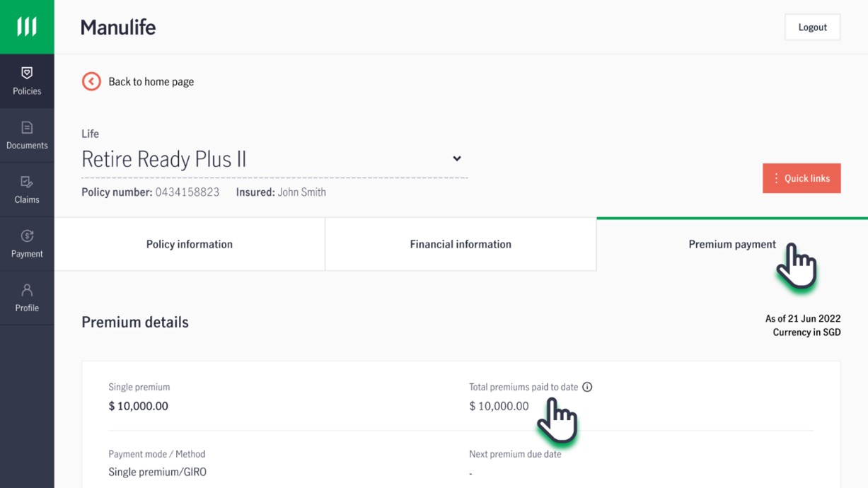The width and height of the screenshot is (868, 488).
Task: Open the Payment dollar icon in sidebar
Action: point(27,236)
